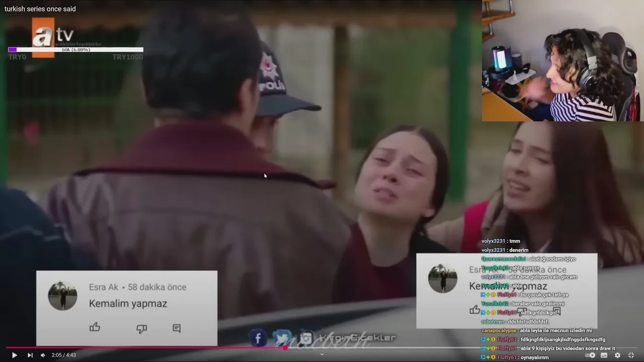Viewport: 644px width, 362px height.
Task: Click the streamer webcam feed
Action: tap(563, 61)
